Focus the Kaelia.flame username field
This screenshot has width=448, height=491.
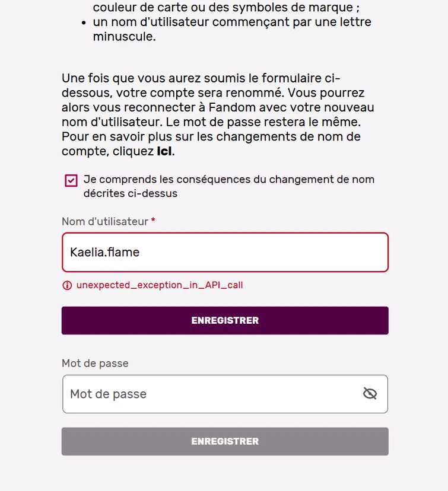click(x=225, y=252)
